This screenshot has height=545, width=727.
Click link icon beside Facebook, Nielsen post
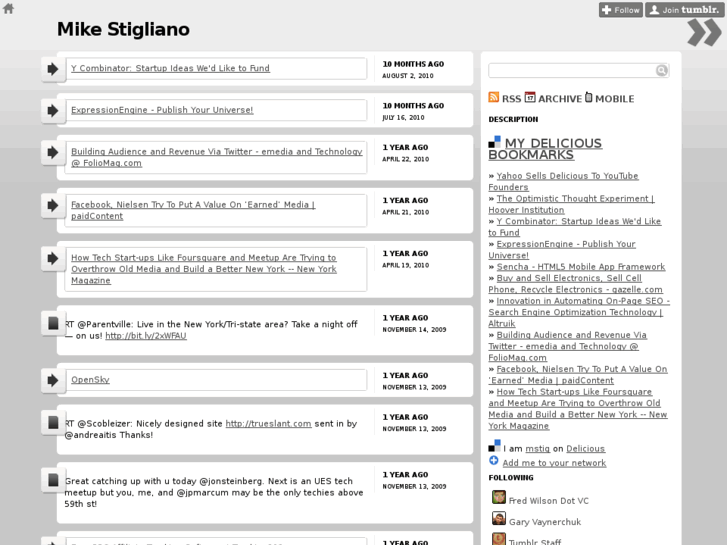[x=53, y=205]
